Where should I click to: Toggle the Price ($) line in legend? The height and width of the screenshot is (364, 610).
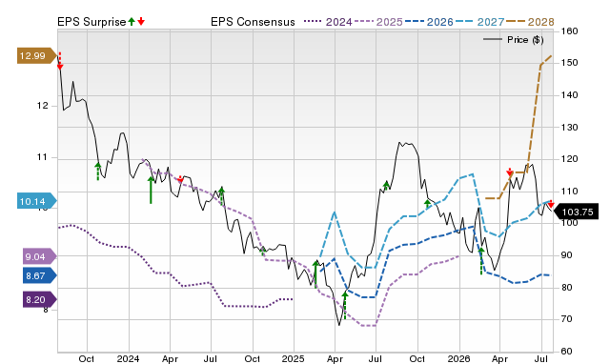pyautogui.click(x=514, y=40)
